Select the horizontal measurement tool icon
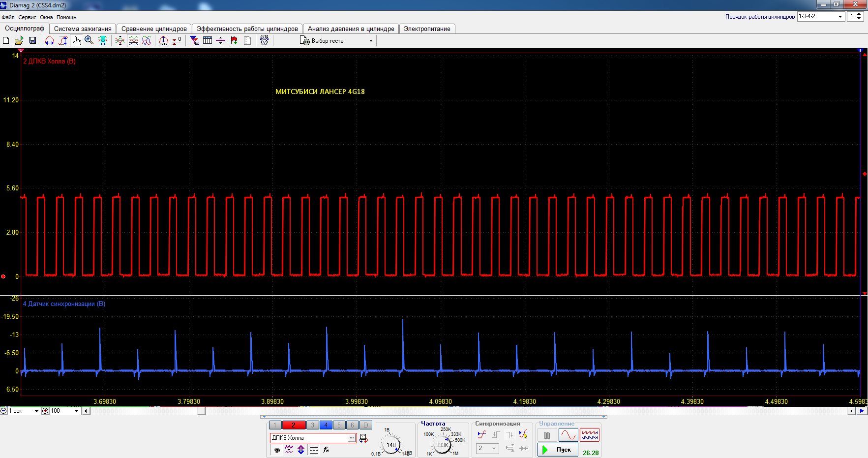Image resolution: width=868 pixels, height=458 pixels. tap(50, 41)
